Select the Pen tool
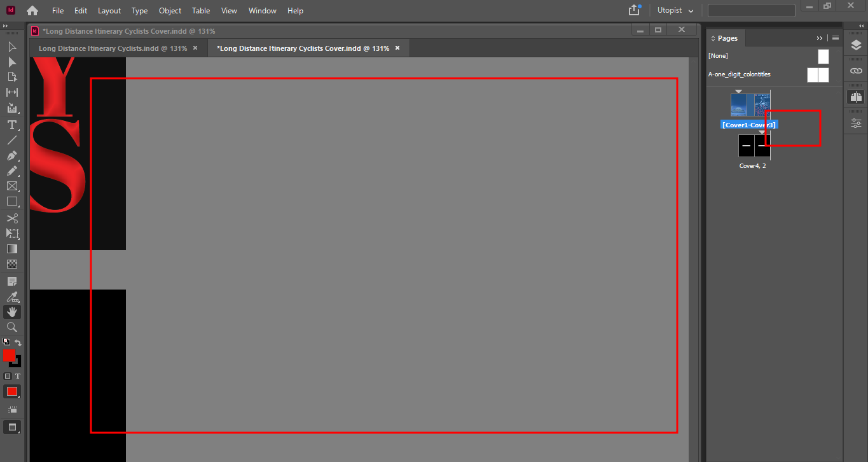Screen dimensions: 868x462 (11, 155)
